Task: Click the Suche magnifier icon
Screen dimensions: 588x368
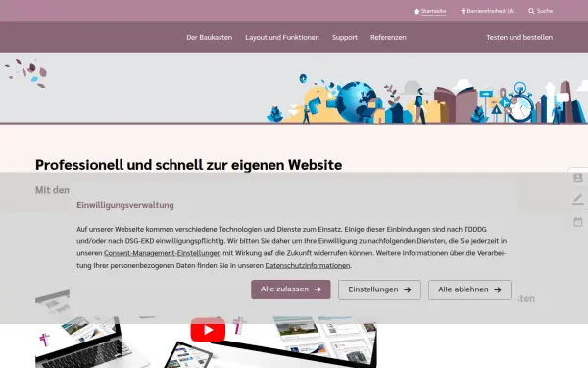Action: tap(531, 11)
